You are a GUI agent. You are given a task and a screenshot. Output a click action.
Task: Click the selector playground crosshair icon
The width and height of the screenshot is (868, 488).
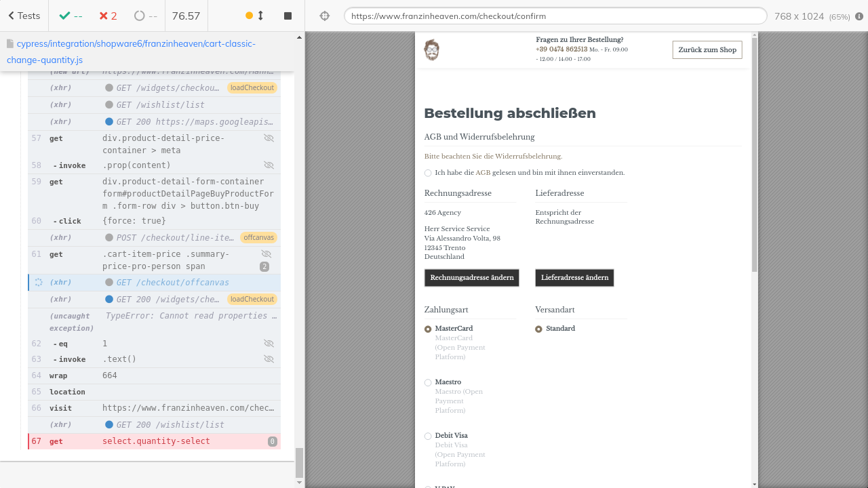click(325, 16)
